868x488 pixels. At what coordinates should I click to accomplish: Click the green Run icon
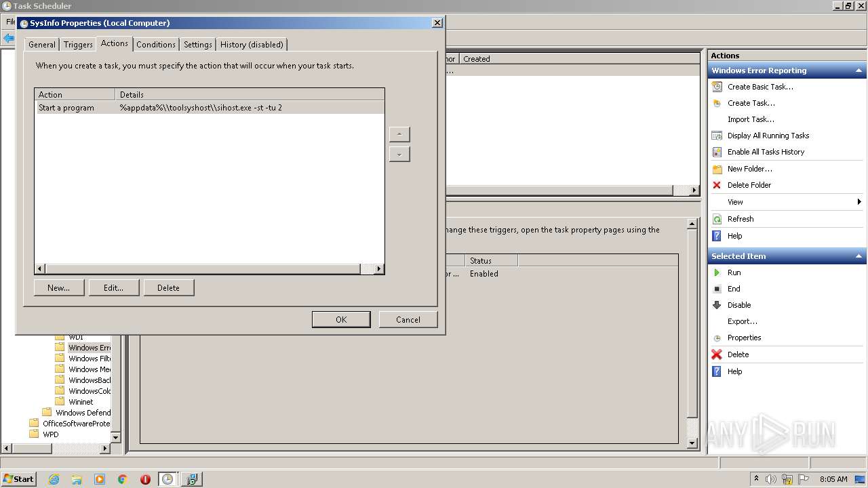[717, 272]
